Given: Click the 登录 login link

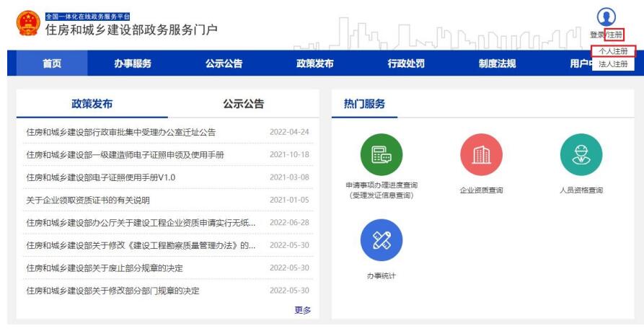Looking at the screenshot, I should [x=596, y=35].
